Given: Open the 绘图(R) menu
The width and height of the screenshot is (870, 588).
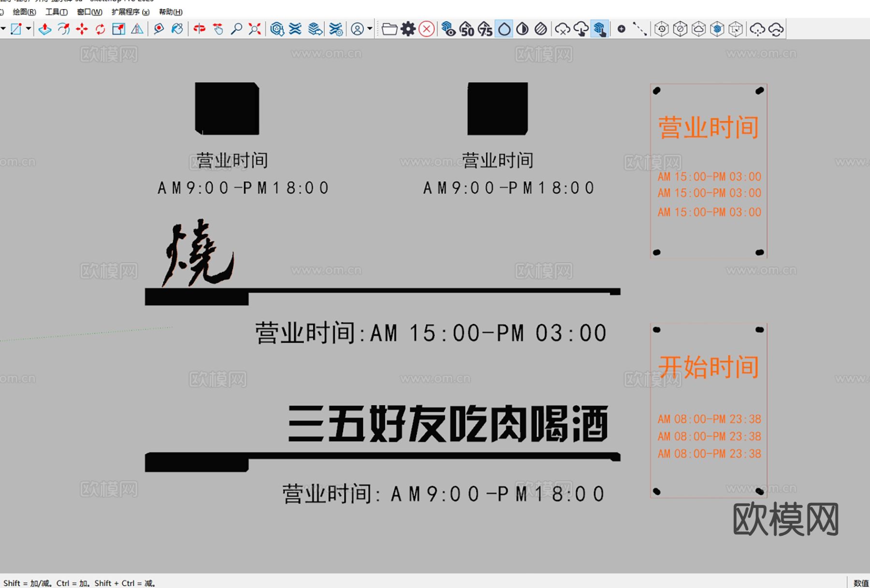Looking at the screenshot, I should pyautogui.click(x=24, y=12).
